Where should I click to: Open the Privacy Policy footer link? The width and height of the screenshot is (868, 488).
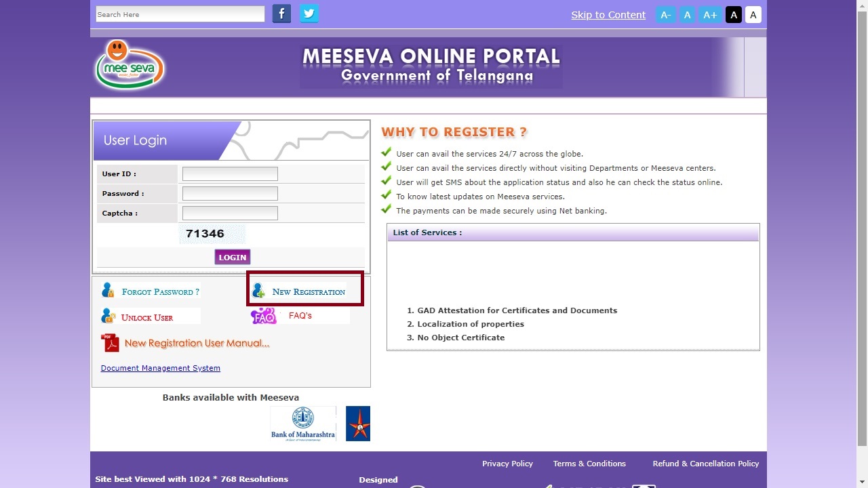(x=507, y=464)
